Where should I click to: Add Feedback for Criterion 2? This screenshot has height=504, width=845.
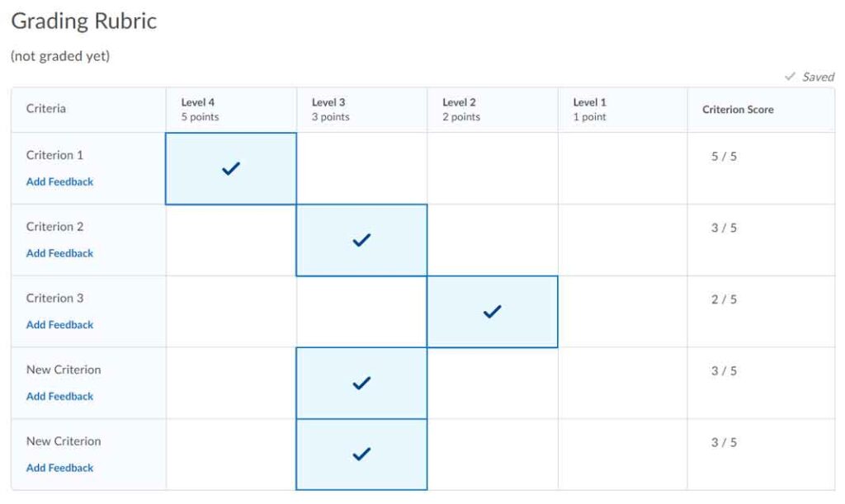(x=59, y=253)
